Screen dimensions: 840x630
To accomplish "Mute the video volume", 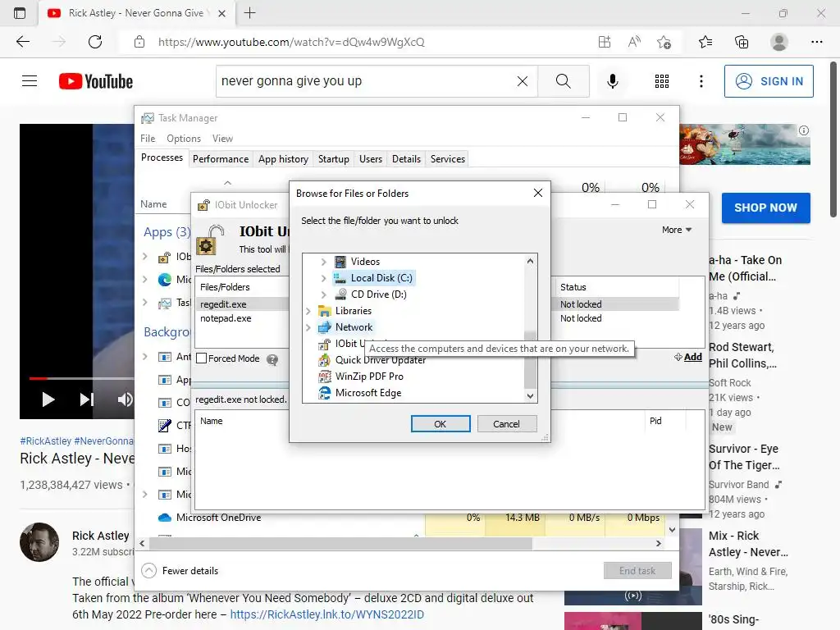I will click(x=126, y=399).
